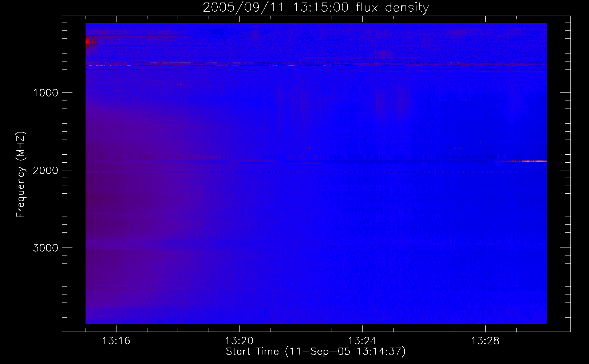589x364 pixels.
Task: Click the 13:16 time tick label
Action: 116,341
